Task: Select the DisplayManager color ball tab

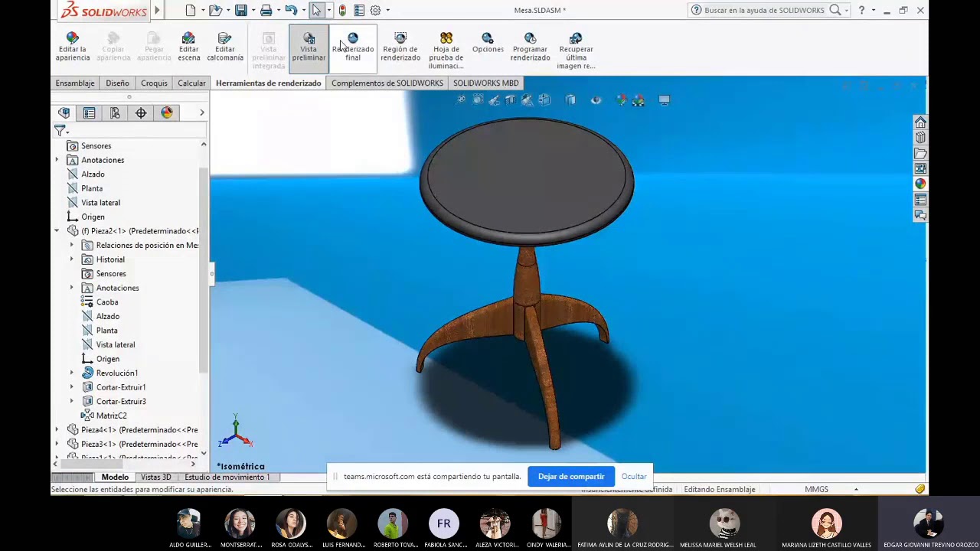Action: (x=167, y=113)
